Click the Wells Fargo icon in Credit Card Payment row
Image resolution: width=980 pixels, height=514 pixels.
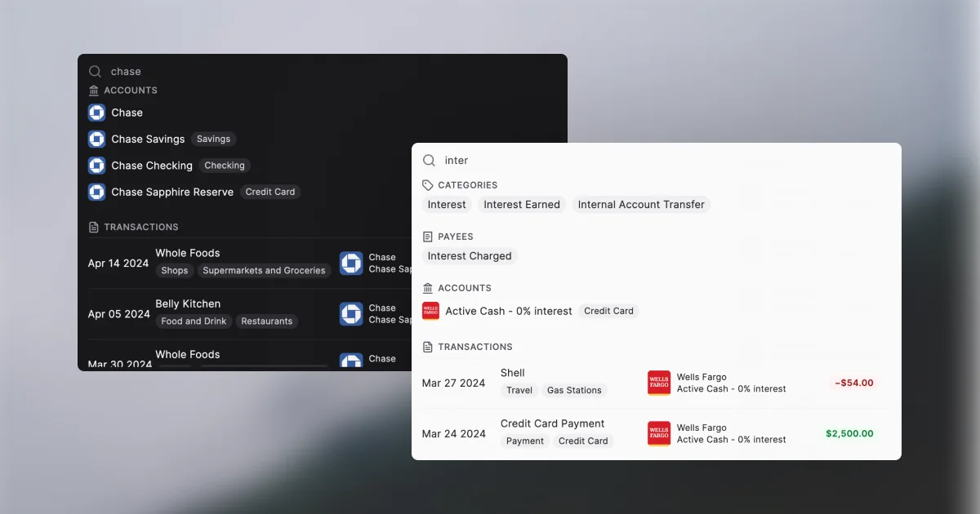pyautogui.click(x=658, y=434)
